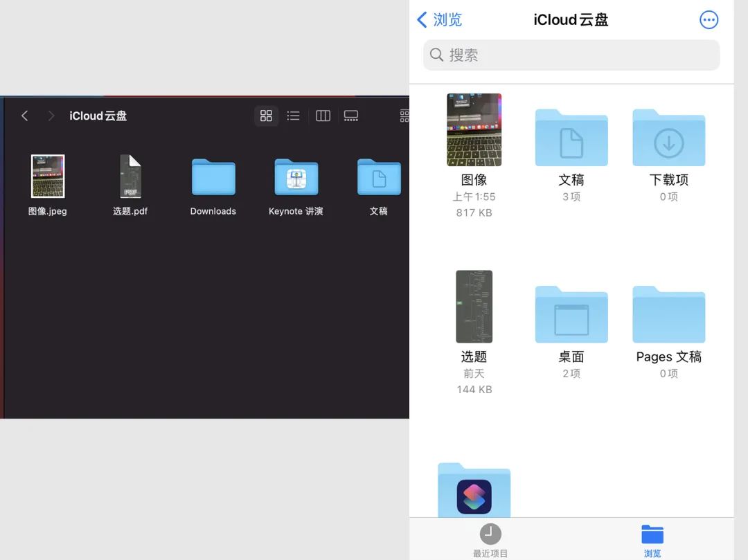Open the Pages 文稿 folder
Screen dimensions: 748x560
tap(668, 315)
